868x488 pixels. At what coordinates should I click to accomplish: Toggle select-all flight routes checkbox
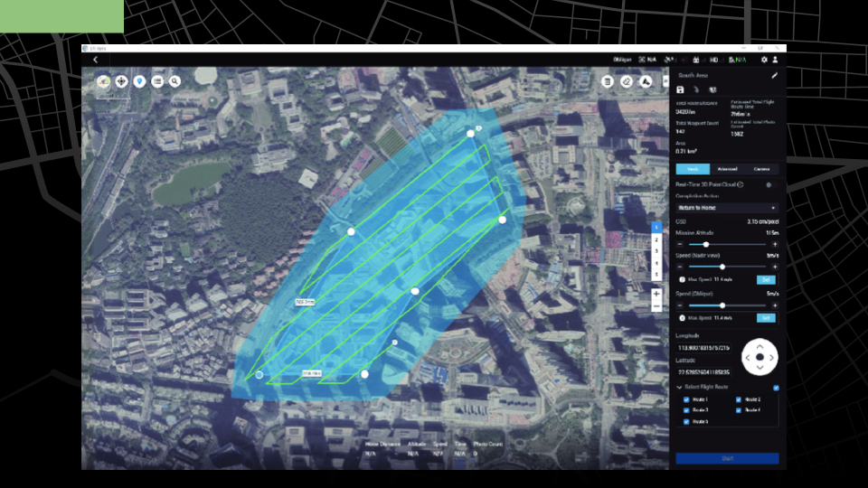click(x=776, y=388)
